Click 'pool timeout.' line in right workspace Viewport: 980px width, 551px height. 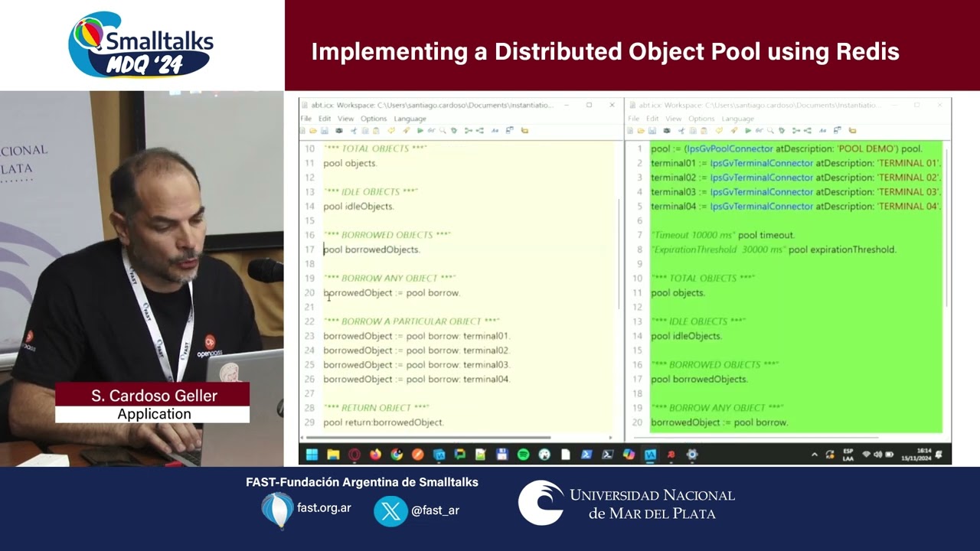(723, 235)
